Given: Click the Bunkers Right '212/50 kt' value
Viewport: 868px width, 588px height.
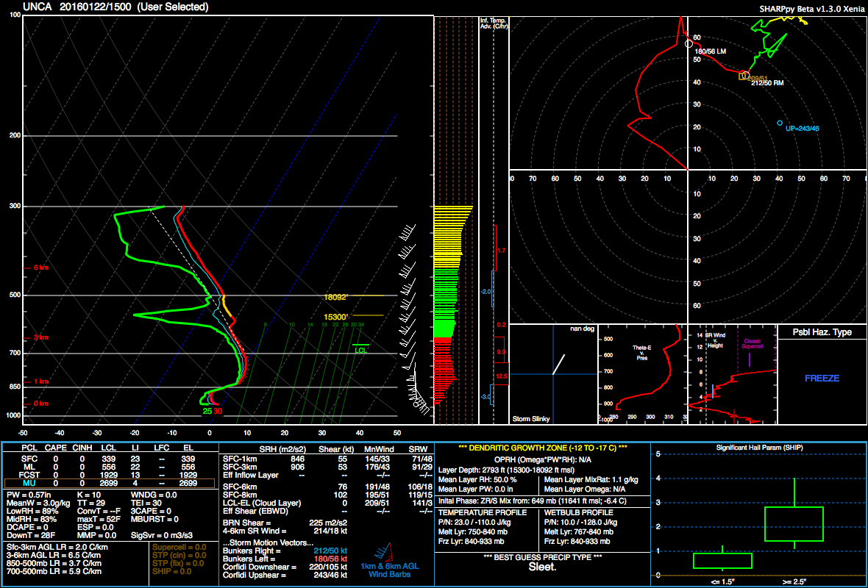Looking at the screenshot, I should pos(331,551).
